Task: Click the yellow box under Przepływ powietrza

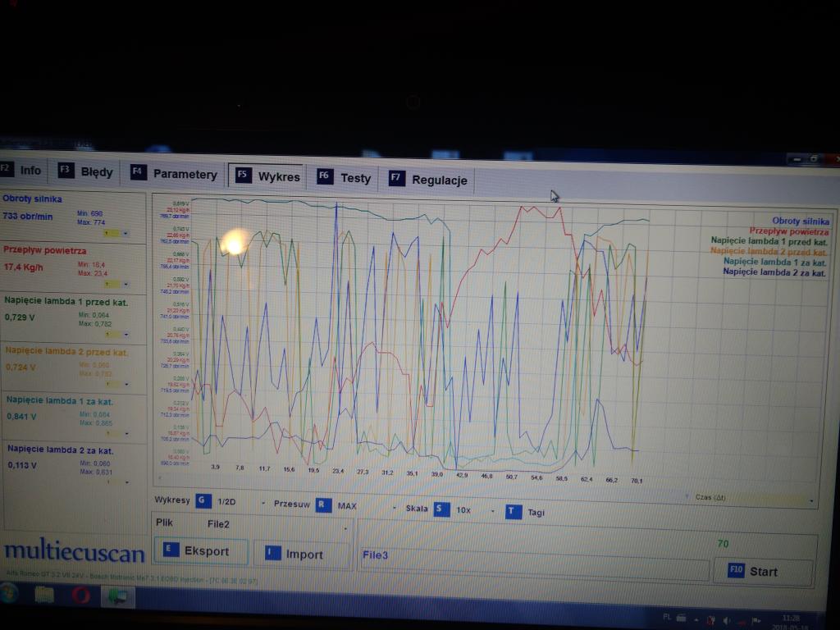Action: [x=112, y=284]
